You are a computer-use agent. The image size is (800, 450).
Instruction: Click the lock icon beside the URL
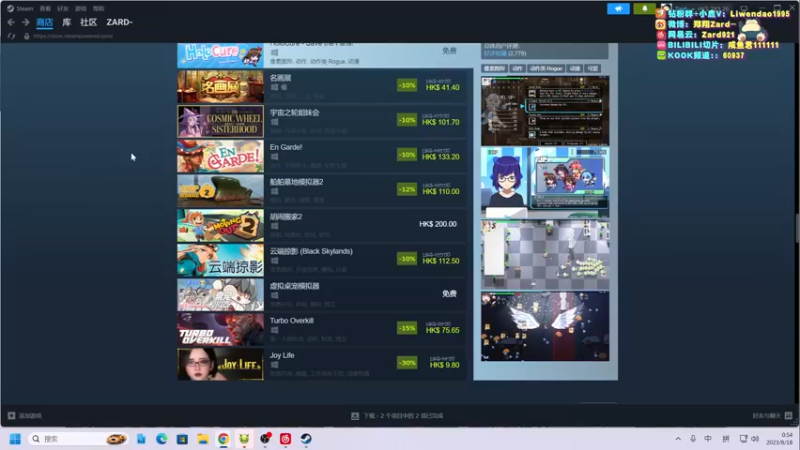tap(27, 36)
